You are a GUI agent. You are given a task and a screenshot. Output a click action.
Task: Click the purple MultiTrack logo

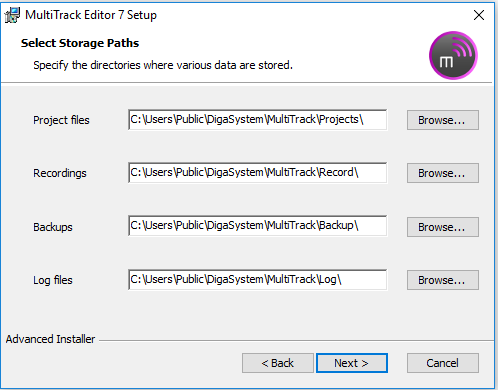pyautogui.click(x=453, y=55)
